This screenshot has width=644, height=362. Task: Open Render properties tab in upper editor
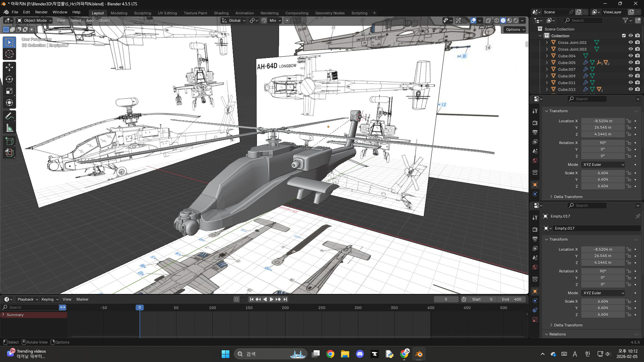point(535,123)
